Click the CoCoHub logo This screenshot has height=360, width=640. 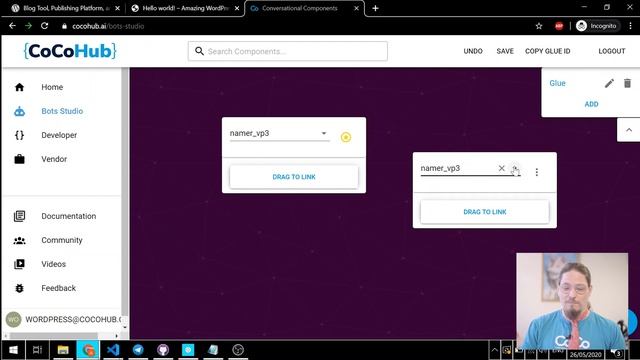click(70, 51)
